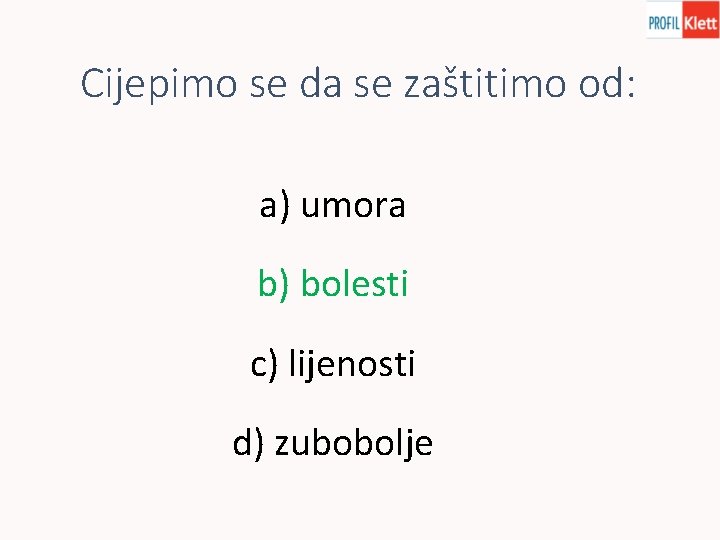Click the word zubobolje

354,444
